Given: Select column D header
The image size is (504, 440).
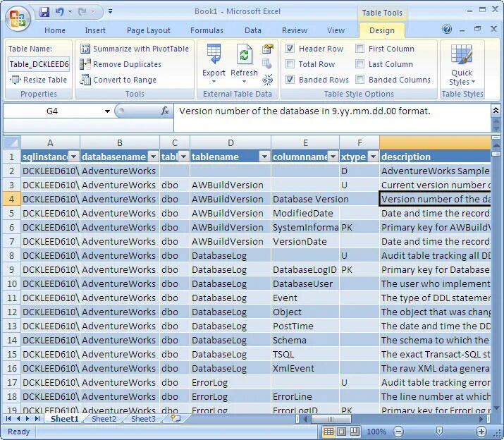Looking at the screenshot, I should coord(231,142).
